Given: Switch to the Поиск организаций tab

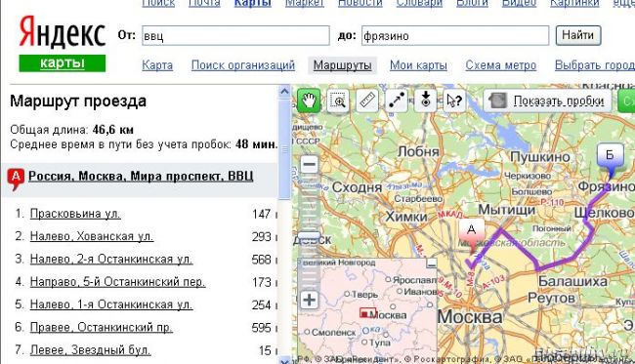Looking at the screenshot, I should 243,65.
